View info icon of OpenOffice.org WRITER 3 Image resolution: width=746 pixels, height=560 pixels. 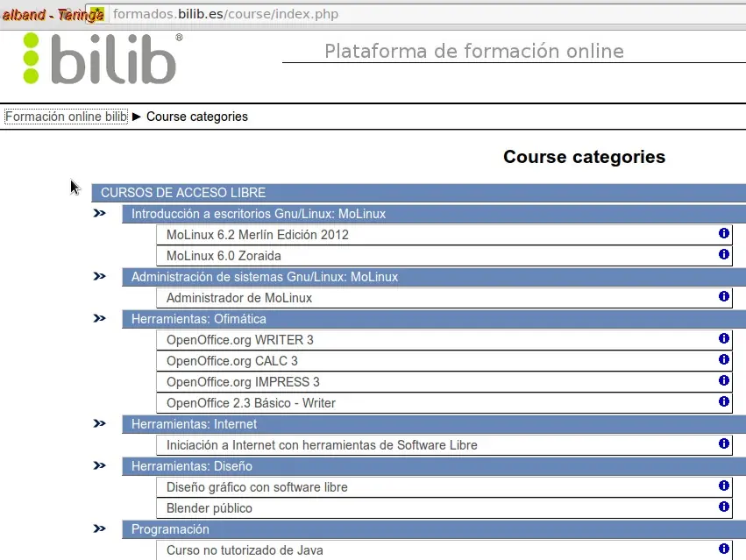coord(723,338)
